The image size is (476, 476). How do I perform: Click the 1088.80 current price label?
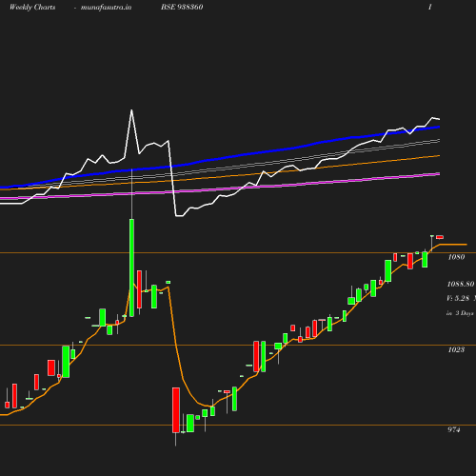[461, 284]
